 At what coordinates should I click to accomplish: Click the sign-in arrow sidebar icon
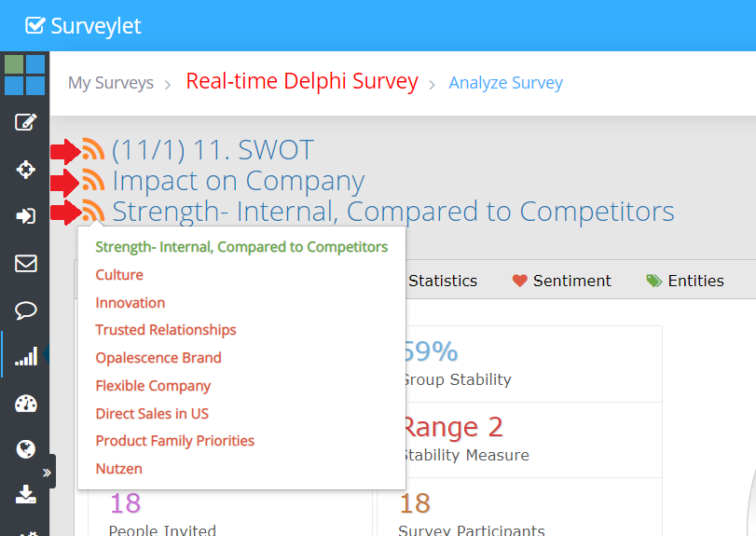[25, 216]
